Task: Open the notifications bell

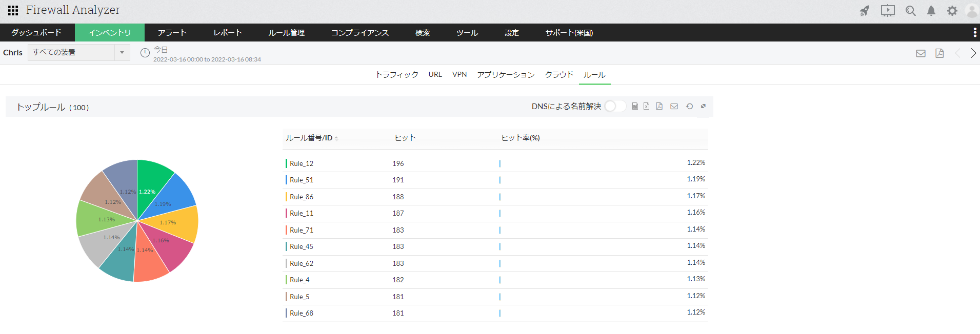Action: click(931, 11)
